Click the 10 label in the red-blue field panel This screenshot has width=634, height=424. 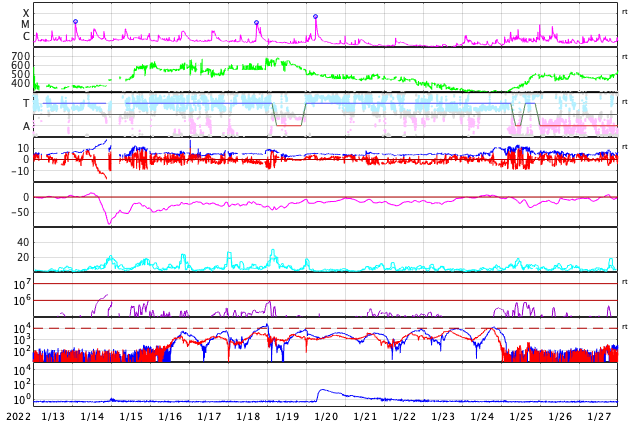(23, 148)
